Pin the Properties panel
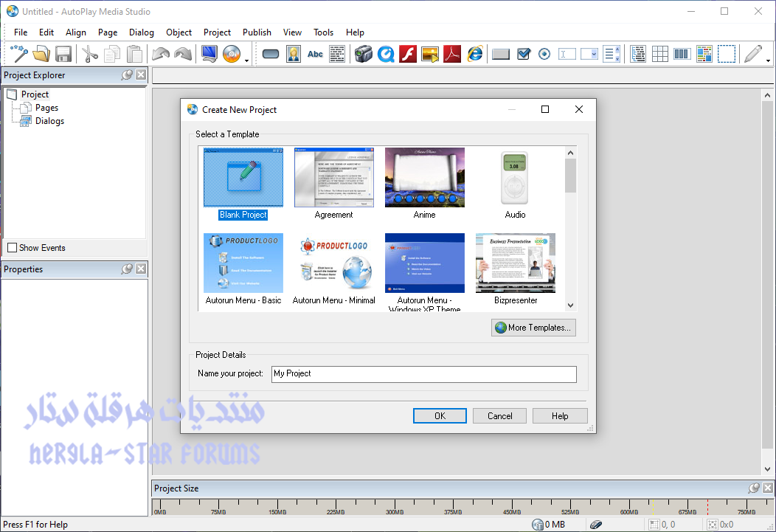 tap(127, 269)
